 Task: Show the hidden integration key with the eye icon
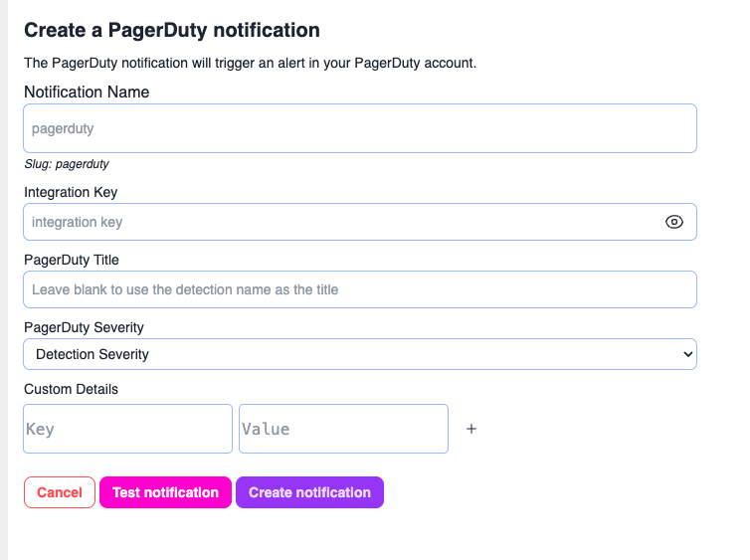click(673, 222)
